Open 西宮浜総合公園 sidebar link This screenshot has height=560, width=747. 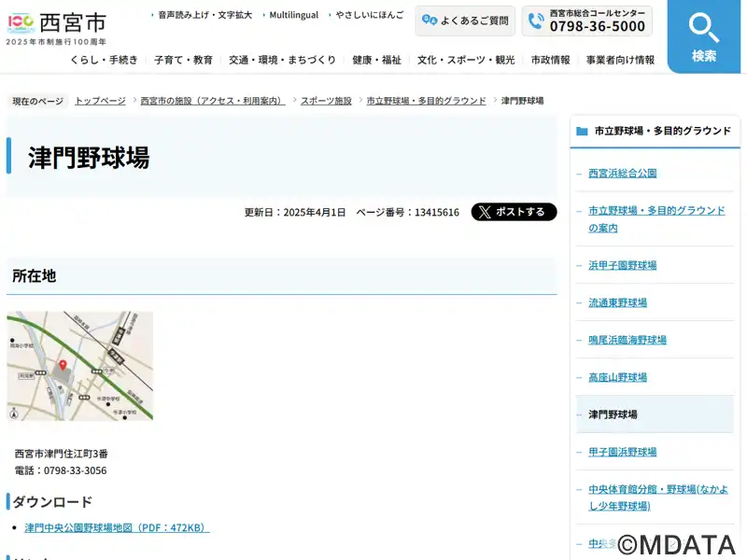622,174
